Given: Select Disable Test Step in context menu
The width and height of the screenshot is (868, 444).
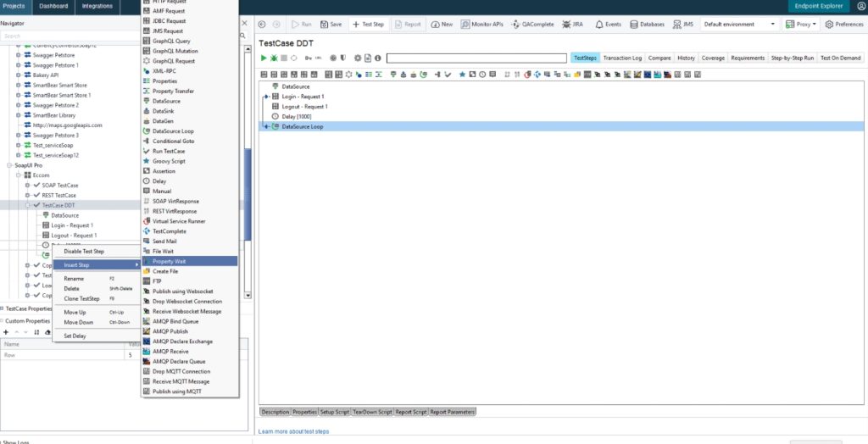Looking at the screenshot, I should (97, 252).
